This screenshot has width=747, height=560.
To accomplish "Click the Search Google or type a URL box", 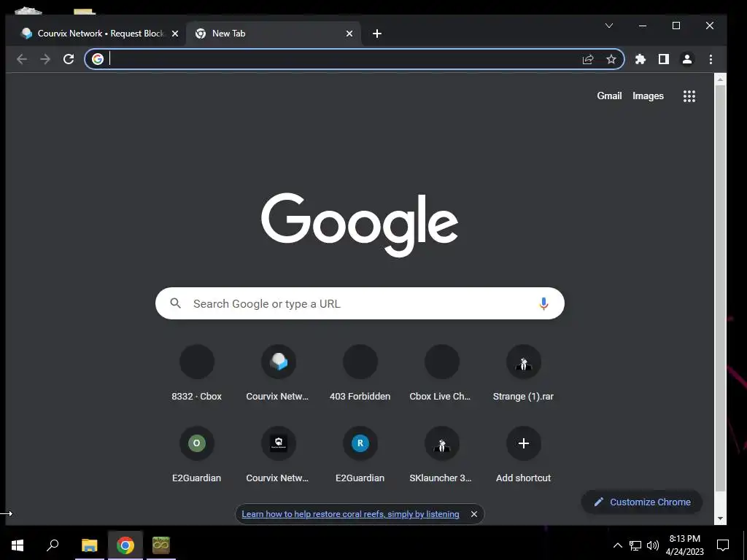I will [360, 303].
